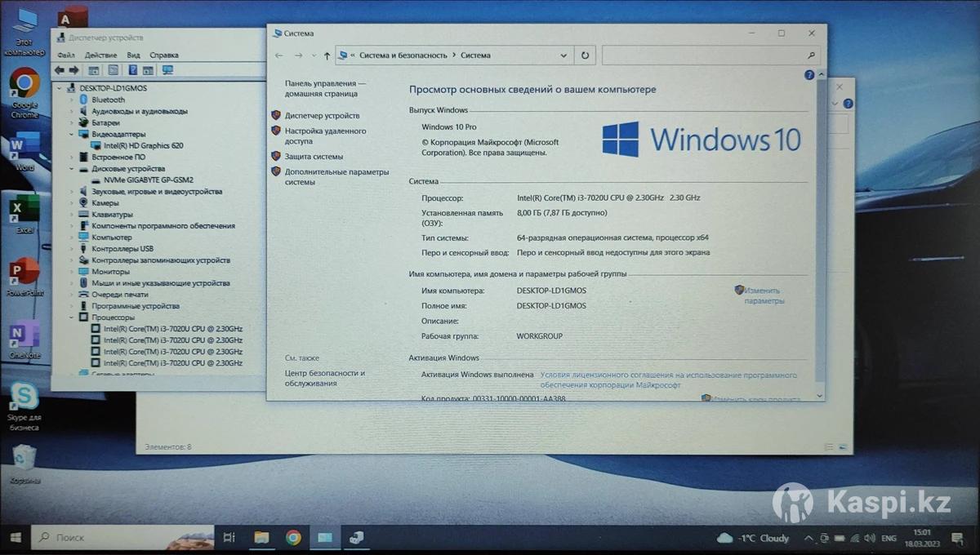Click the search magnifier in System window
Image resolution: width=980 pixels, height=555 pixels.
810,55
